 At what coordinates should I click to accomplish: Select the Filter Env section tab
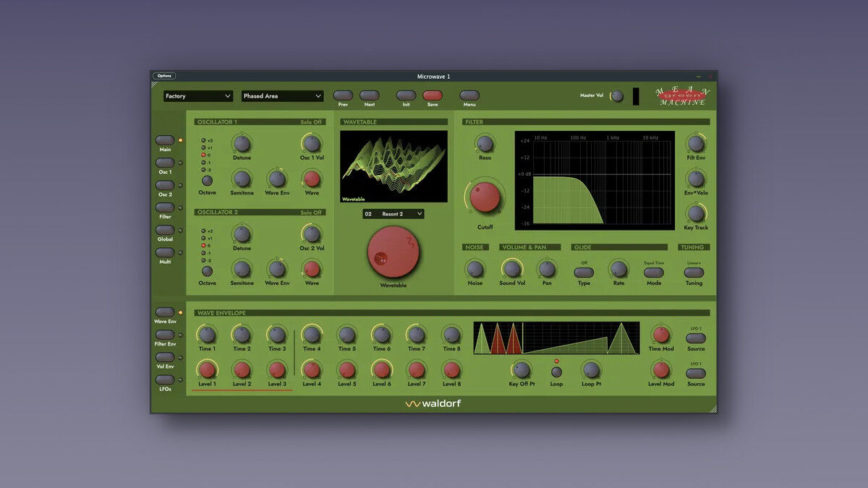coord(165,335)
